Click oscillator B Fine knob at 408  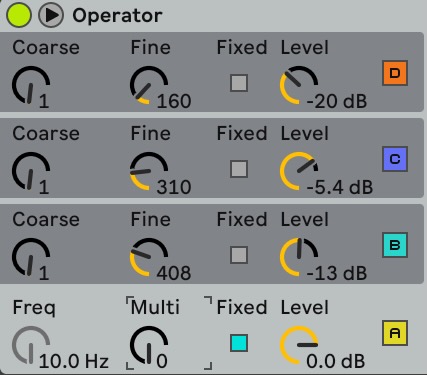click(149, 257)
